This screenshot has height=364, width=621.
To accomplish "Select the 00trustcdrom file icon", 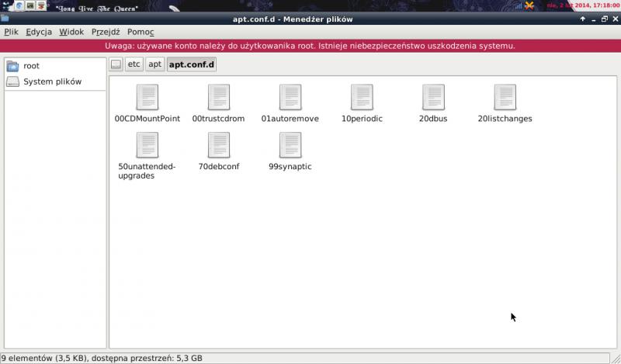I will (218, 97).
